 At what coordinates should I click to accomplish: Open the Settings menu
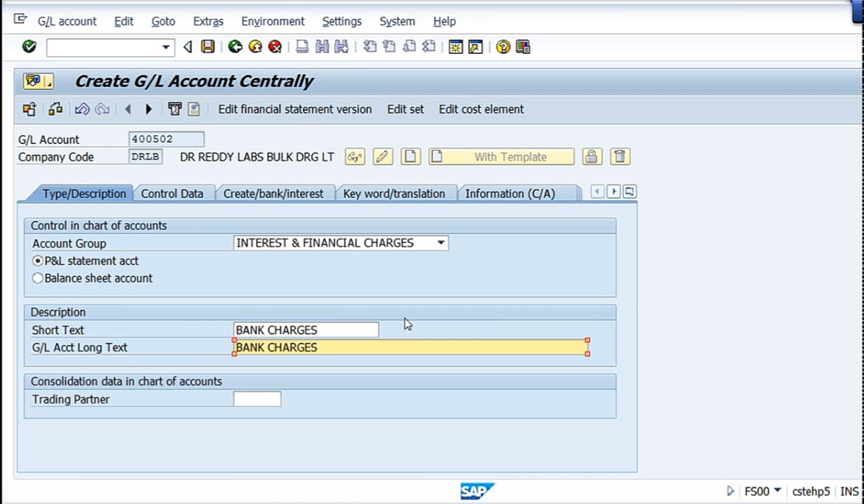click(341, 21)
